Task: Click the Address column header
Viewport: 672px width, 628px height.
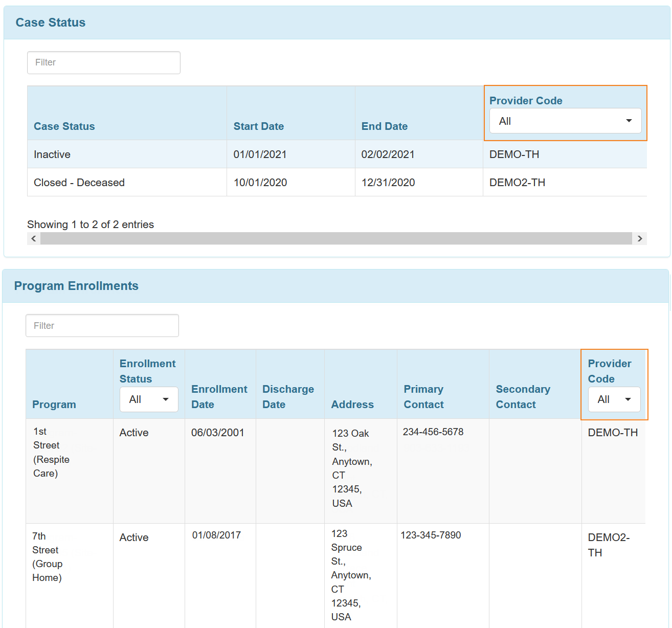Action: 352,405
